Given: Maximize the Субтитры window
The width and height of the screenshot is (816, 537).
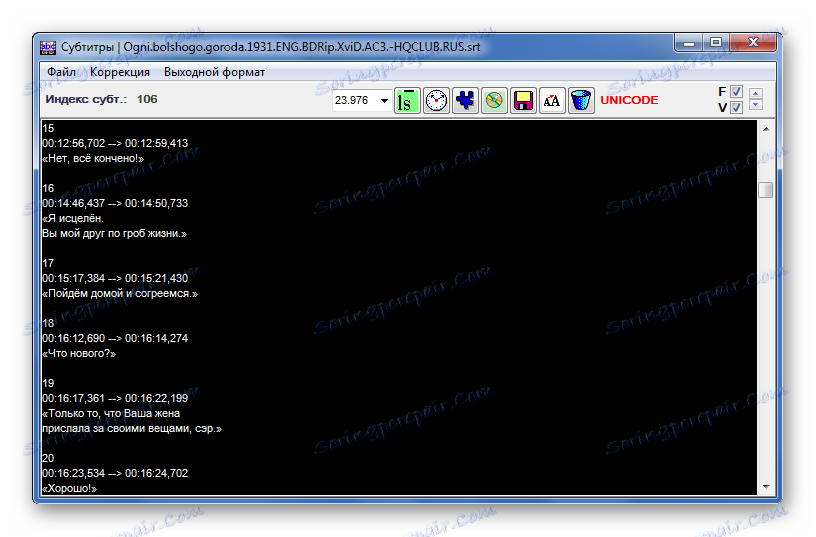Looking at the screenshot, I should point(716,43).
